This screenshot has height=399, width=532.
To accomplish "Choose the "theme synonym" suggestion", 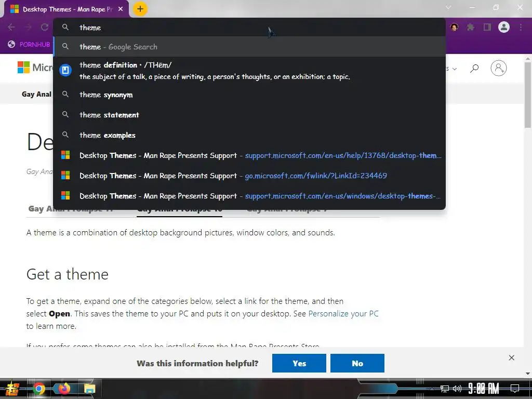I will (249, 95).
